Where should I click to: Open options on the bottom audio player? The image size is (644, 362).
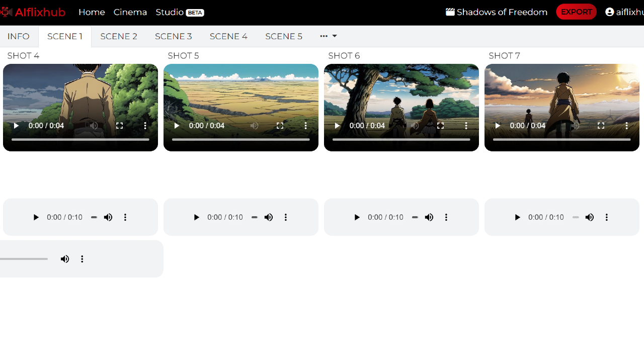coord(82,259)
